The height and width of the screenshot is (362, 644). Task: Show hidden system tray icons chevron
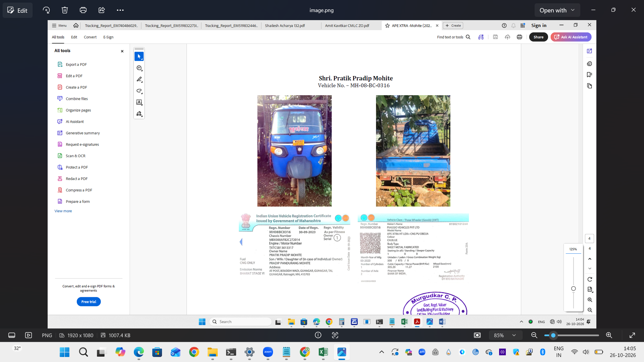(381, 352)
